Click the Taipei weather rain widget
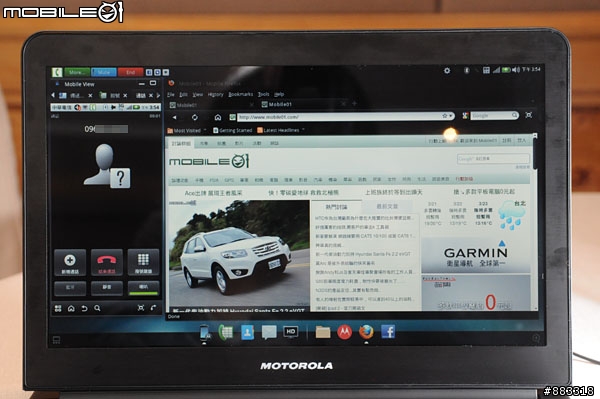Screen dimensions: 600x399 click(x=513, y=215)
